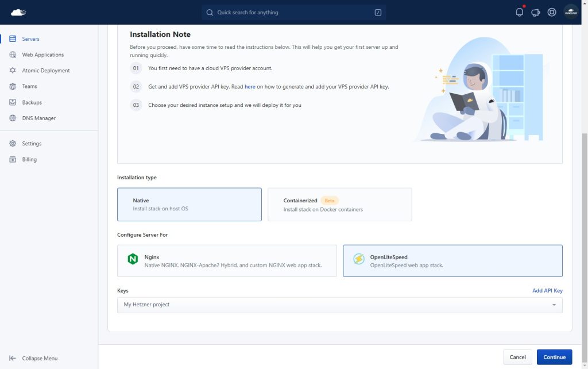This screenshot has width=588, height=369.
Task: Click the Backups sidebar icon
Action: click(13, 102)
